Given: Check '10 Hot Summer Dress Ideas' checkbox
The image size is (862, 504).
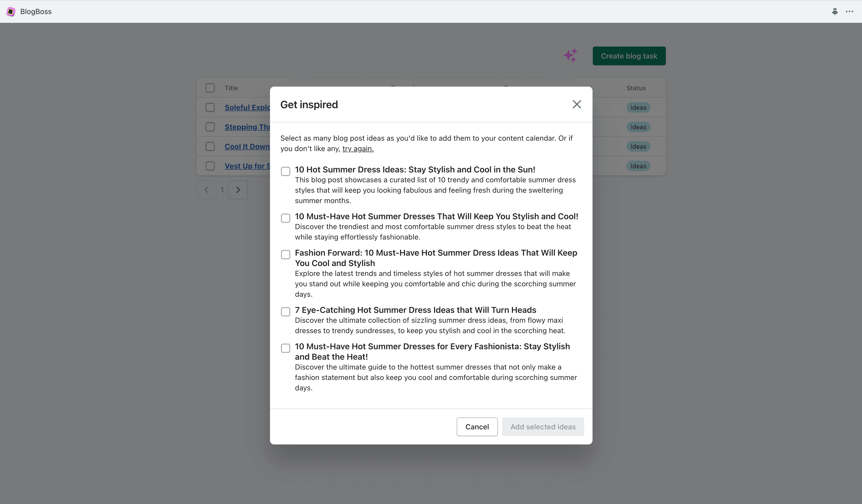Looking at the screenshot, I should pos(285,171).
